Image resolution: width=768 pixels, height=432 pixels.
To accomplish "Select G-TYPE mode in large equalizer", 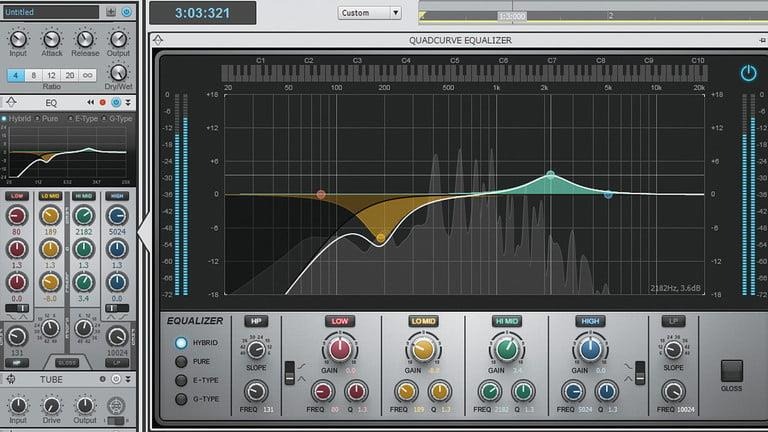I will [x=181, y=399].
